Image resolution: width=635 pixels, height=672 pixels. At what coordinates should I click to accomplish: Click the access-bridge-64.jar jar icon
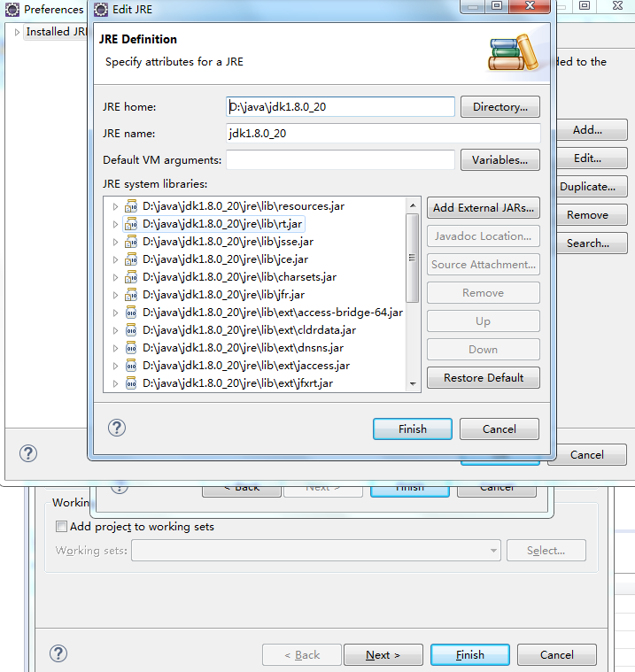click(x=131, y=313)
